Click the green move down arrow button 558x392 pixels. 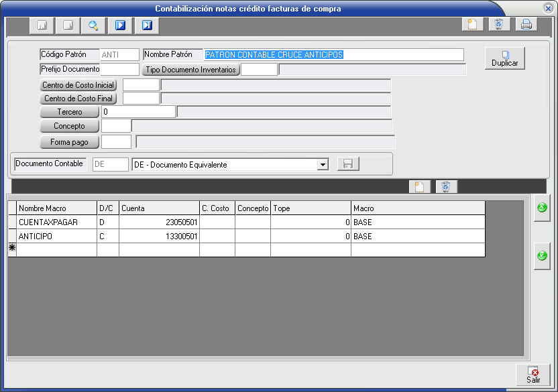tap(542, 256)
